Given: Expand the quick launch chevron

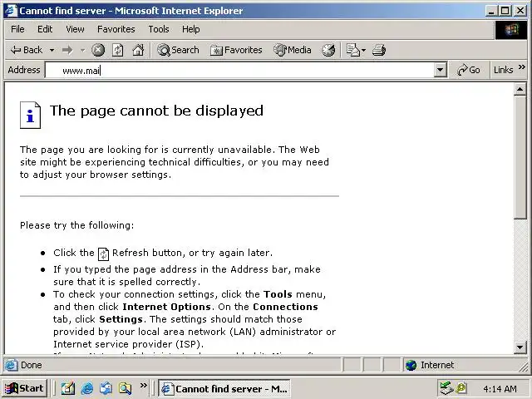Looking at the screenshot, I should [x=144, y=386].
